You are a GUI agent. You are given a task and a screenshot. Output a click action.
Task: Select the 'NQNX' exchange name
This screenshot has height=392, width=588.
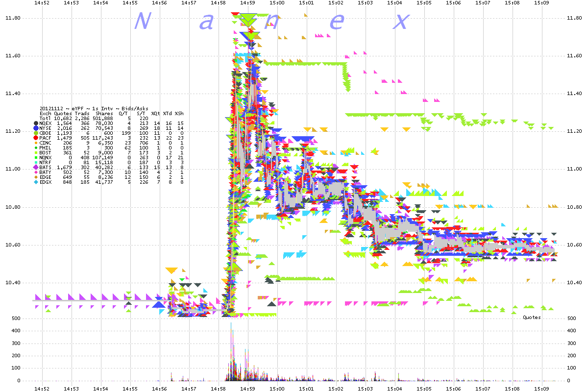(45, 157)
